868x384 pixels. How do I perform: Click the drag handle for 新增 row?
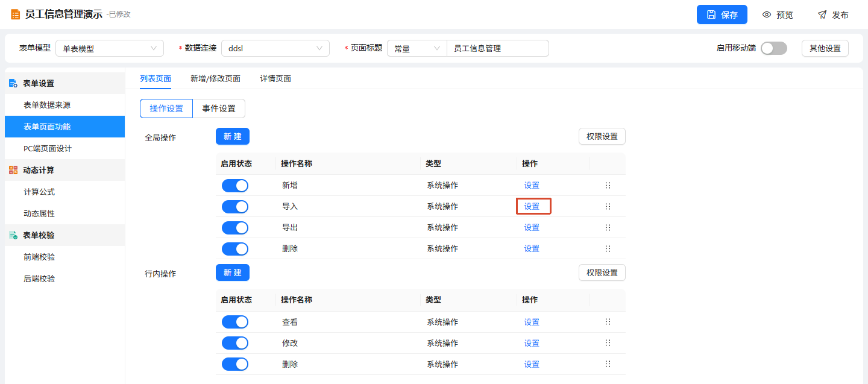608,185
